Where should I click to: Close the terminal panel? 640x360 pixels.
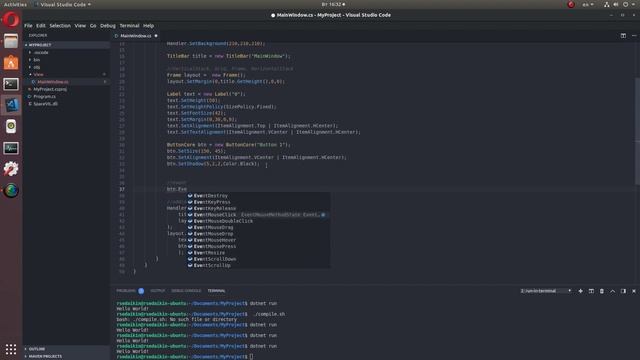(x=634, y=291)
